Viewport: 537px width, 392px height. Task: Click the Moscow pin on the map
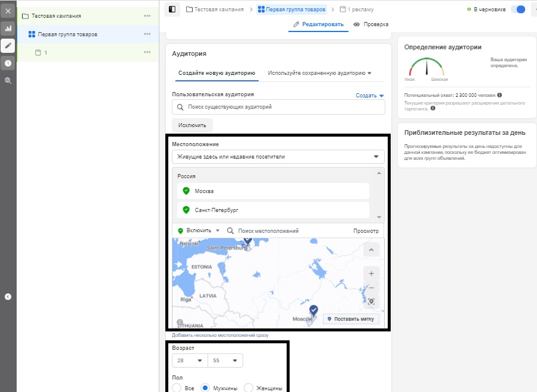313,310
